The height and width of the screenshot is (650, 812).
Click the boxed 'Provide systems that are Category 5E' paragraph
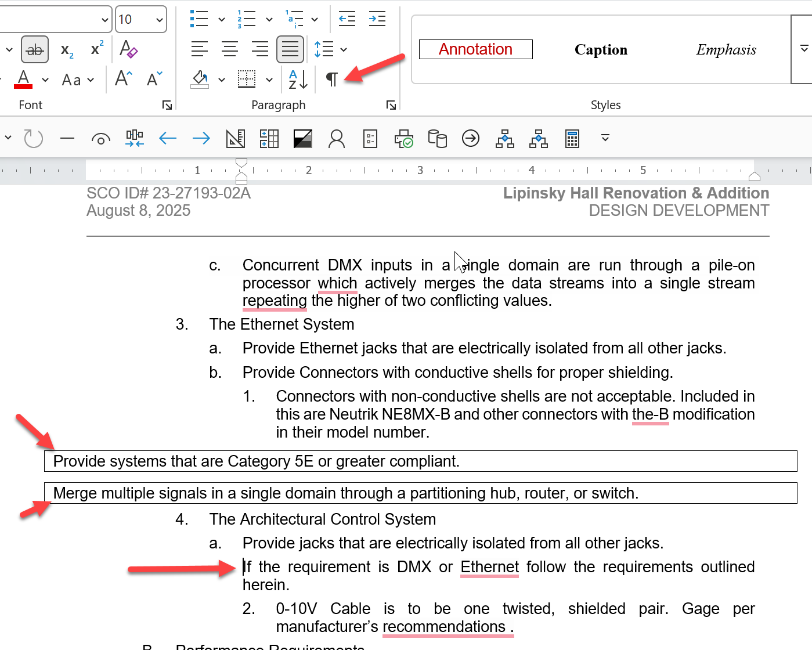point(420,461)
